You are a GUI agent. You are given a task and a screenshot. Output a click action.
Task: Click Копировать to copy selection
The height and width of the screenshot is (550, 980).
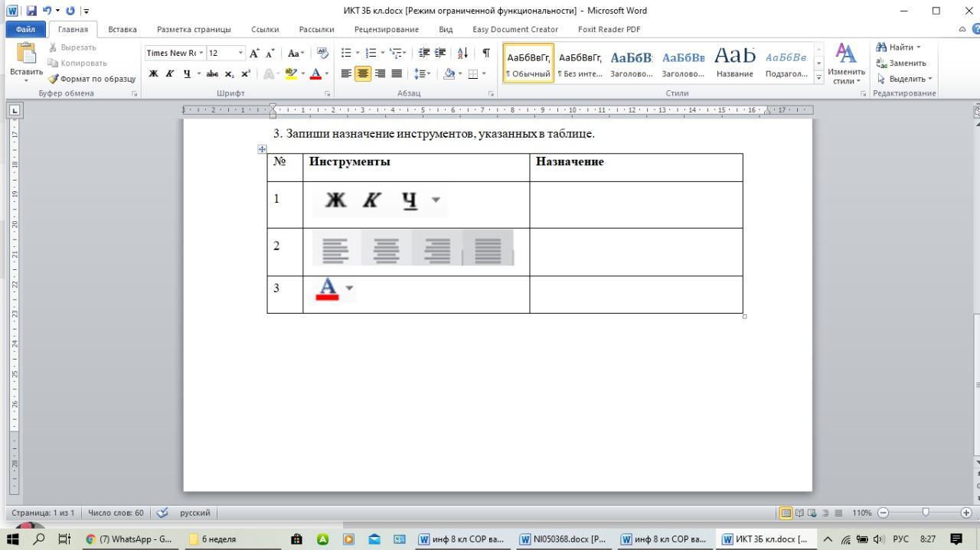(x=77, y=63)
